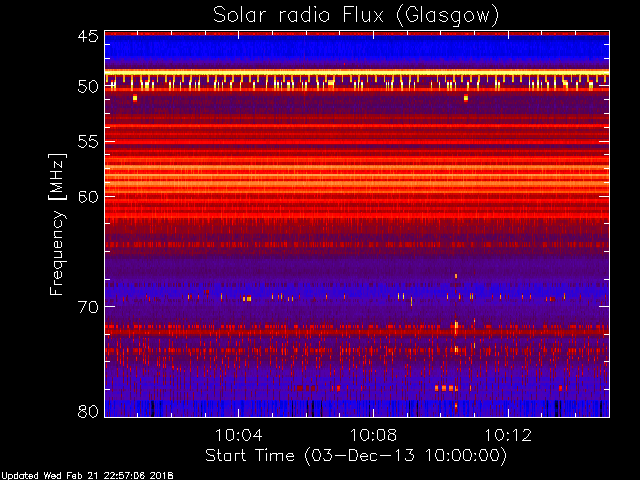Screen dimensions: 640x480
Task: Click the bright burst near 72 MHz after 10:10
Action: pyautogui.click(x=456, y=325)
